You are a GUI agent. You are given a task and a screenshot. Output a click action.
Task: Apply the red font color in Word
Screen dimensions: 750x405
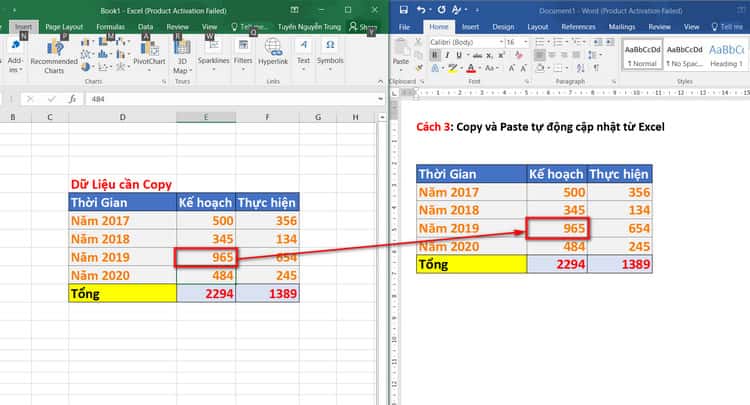471,68
